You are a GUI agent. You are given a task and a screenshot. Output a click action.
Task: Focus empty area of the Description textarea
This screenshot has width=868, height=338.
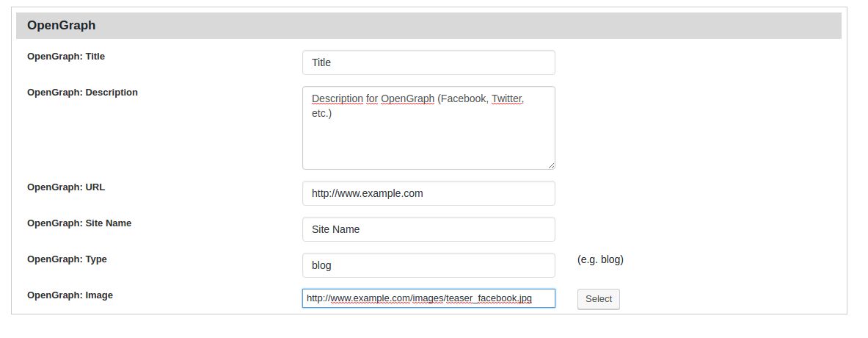(x=428, y=143)
